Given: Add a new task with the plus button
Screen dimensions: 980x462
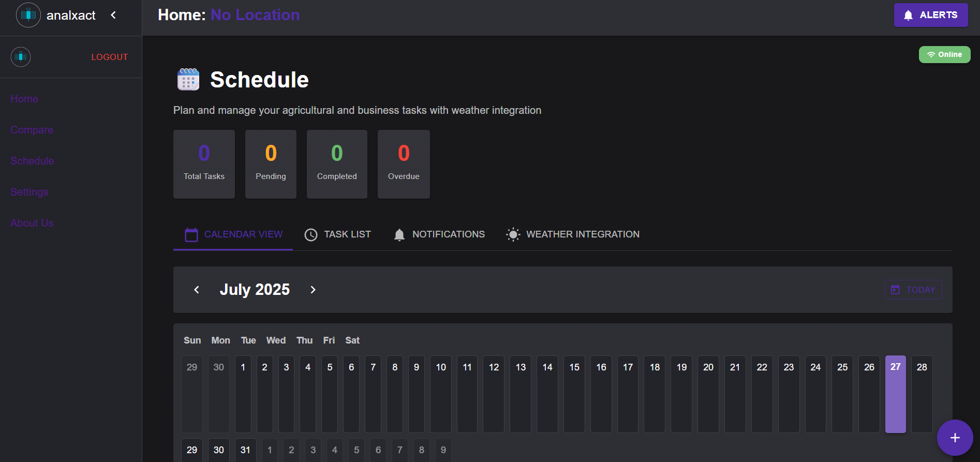Looking at the screenshot, I should pyautogui.click(x=955, y=438).
